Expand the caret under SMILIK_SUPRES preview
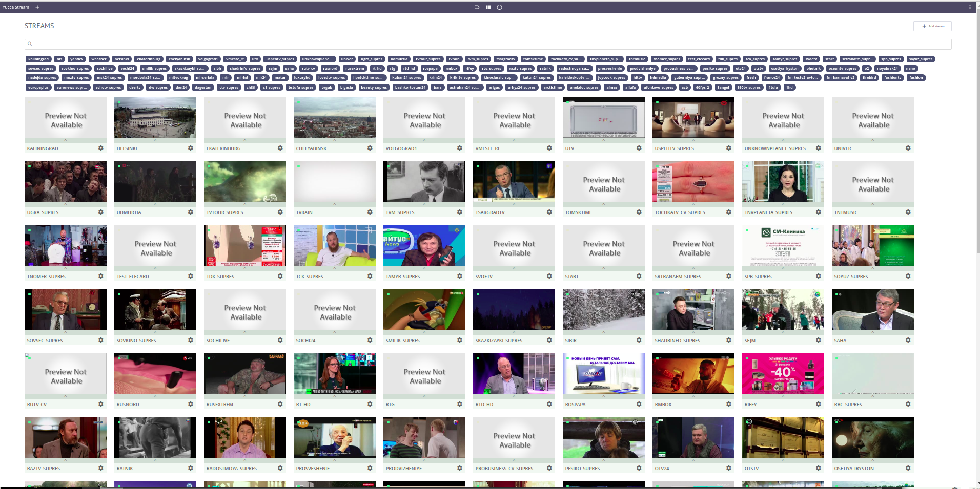The image size is (980, 489). coord(424,332)
